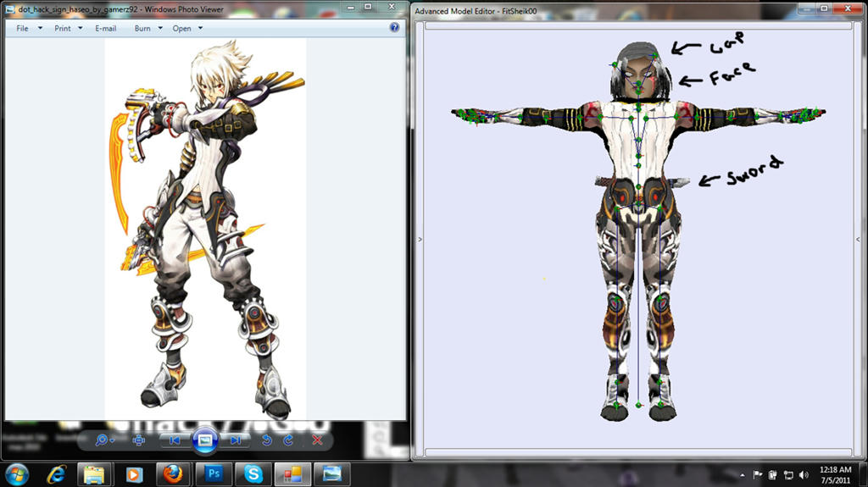
Task: Click the volume speaker icon in system tray
Action: (804, 474)
